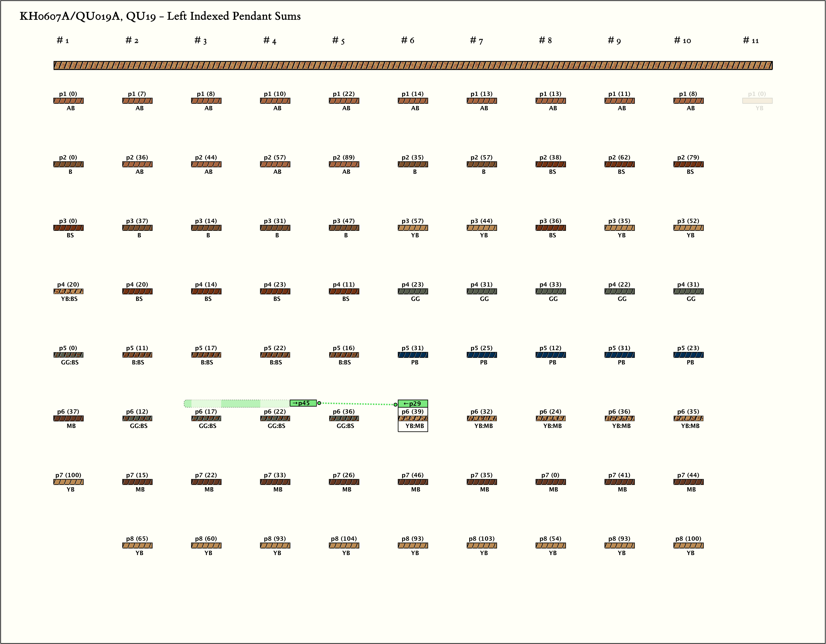Click the p5 (0) GG:BS cord in column 1

point(69,355)
